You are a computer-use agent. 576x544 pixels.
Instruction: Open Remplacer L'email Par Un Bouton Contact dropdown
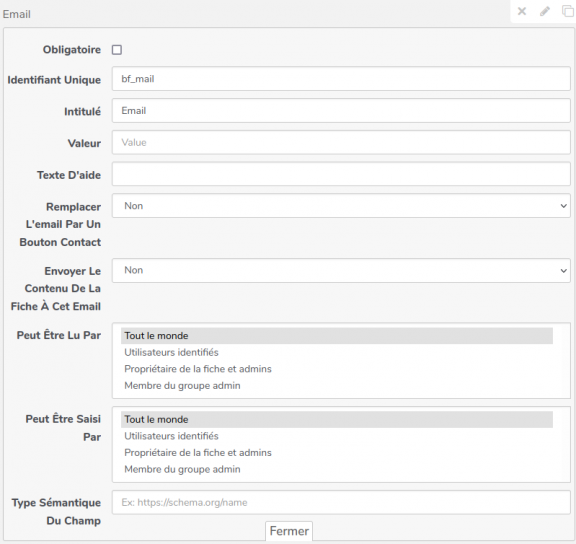(341, 206)
